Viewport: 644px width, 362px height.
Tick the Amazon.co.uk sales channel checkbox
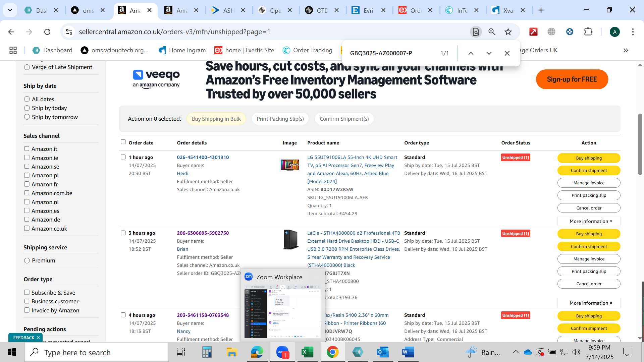(27, 228)
